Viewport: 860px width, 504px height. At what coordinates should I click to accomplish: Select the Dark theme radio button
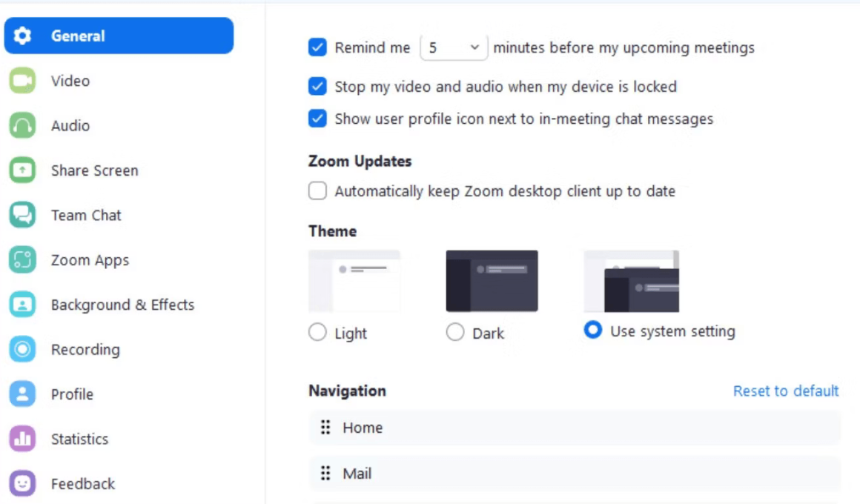click(454, 332)
